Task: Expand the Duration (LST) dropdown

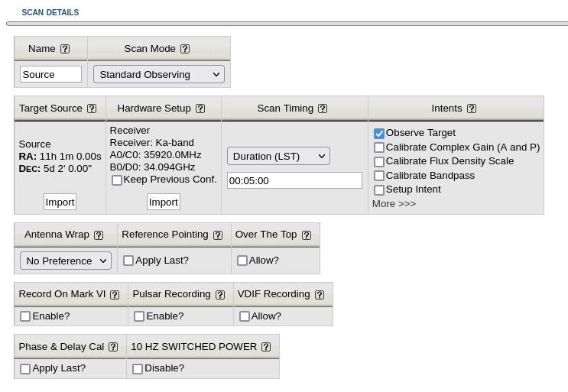Action: (x=278, y=156)
